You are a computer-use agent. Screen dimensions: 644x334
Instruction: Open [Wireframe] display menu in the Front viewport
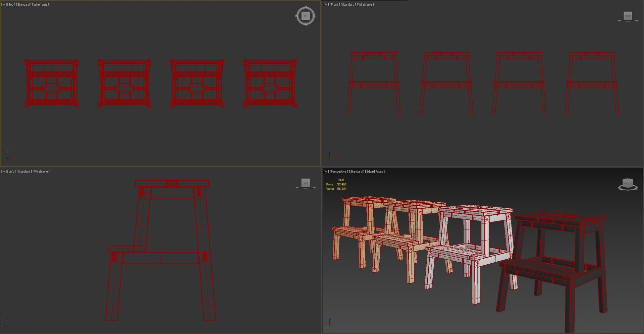point(365,5)
